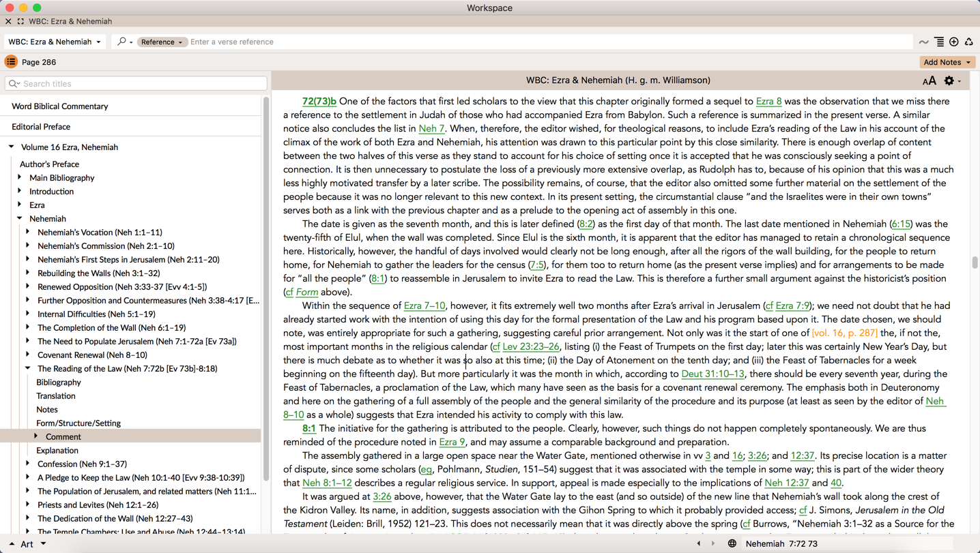Screen dimensions: 980x553
Task: Collapse the Nehemiah tree section
Action: (20, 219)
